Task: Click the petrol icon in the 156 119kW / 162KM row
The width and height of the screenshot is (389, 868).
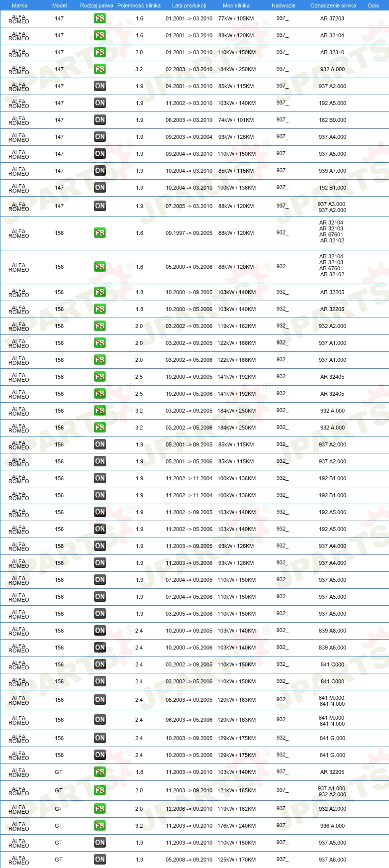Action: (x=100, y=326)
